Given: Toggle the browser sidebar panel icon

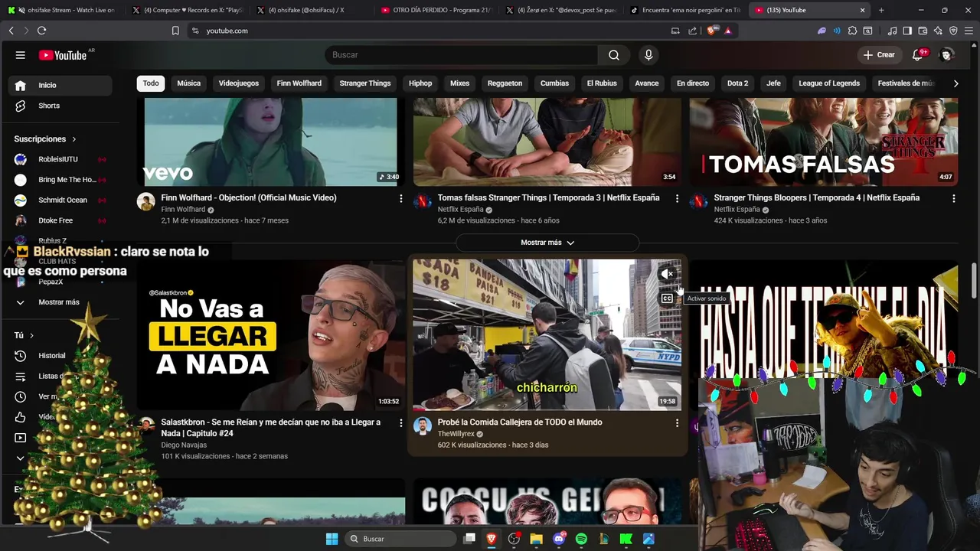Looking at the screenshot, I should coord(907,31).
